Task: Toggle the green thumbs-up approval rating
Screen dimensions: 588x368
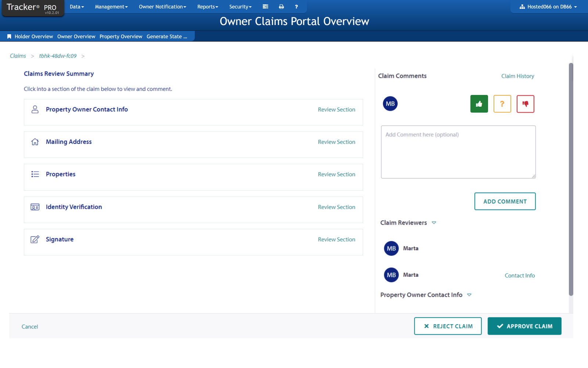Action: coord(479,104)
